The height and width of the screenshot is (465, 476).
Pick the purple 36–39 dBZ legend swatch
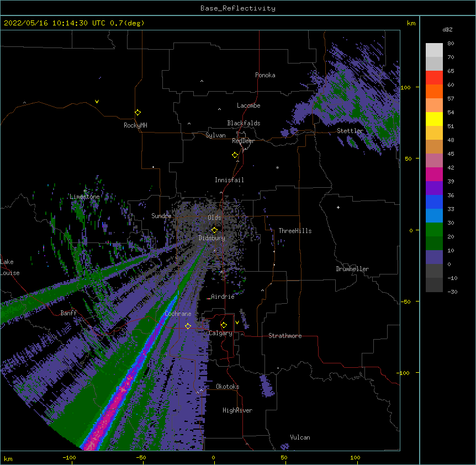434,188
